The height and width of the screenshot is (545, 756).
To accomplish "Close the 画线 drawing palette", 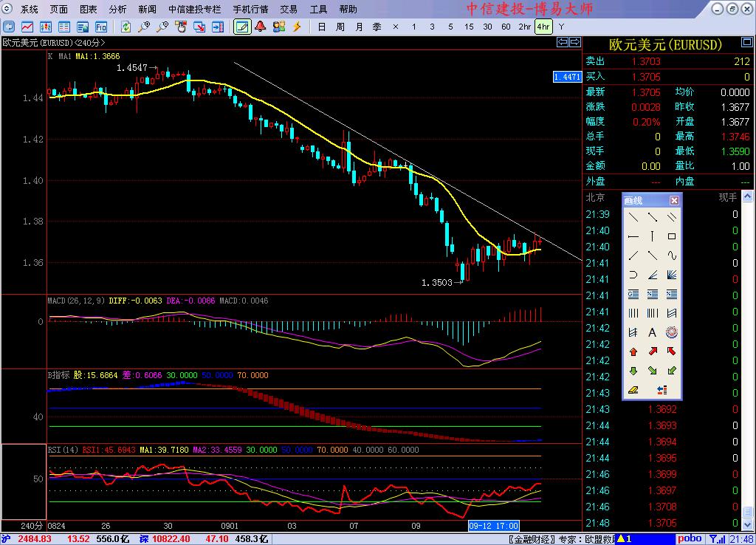I will click(674, 201).
